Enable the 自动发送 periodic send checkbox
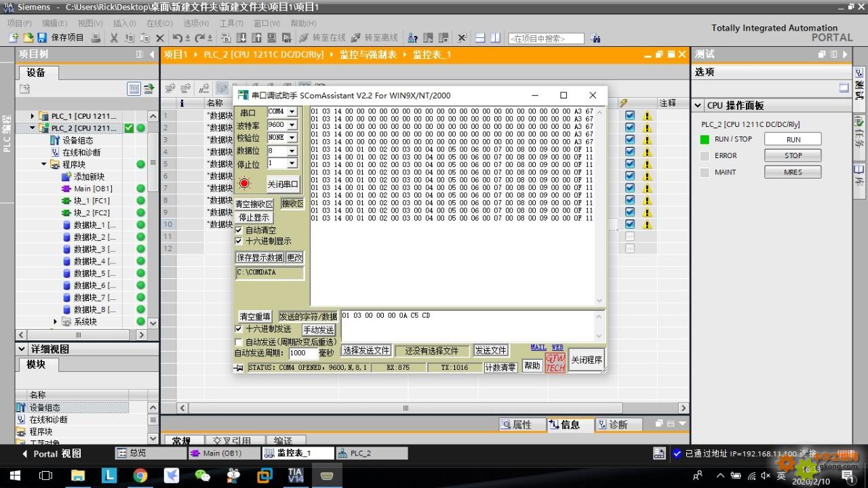The height and width of the screenshot is (488, 868). [x=239, y=342]
